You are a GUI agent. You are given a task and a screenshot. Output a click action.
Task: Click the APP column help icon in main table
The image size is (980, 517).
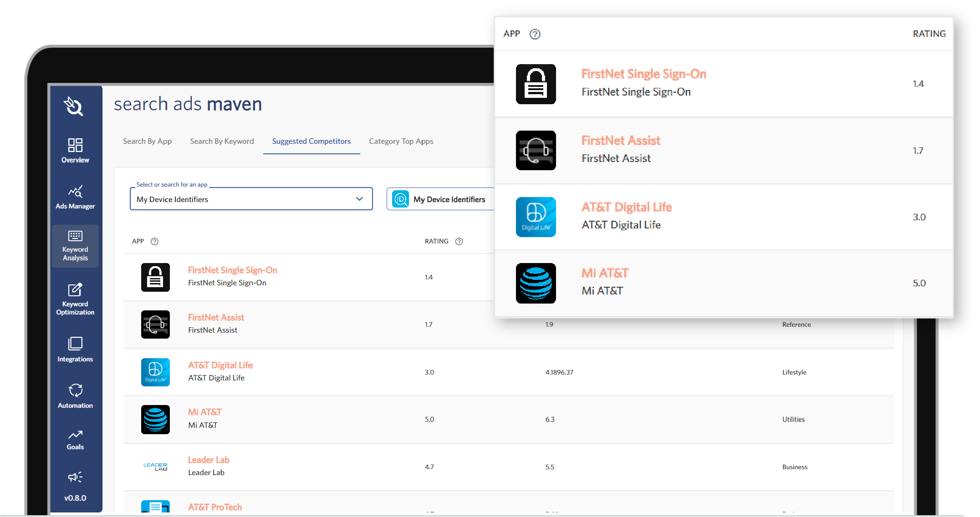pos(154,241)
